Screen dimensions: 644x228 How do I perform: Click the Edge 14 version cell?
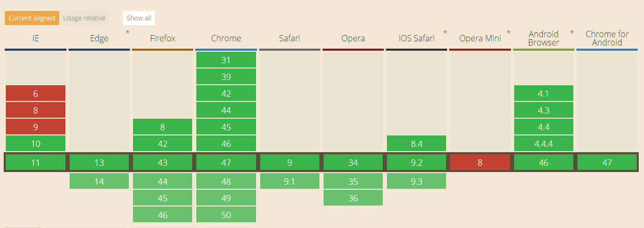(99, 181)
